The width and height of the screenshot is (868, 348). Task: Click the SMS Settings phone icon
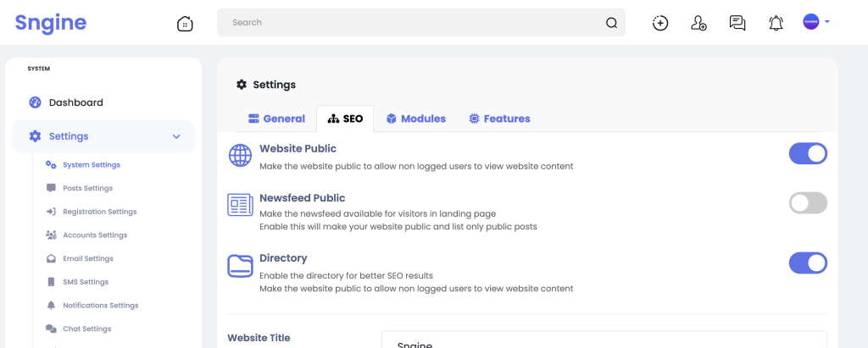pos(51,282)
